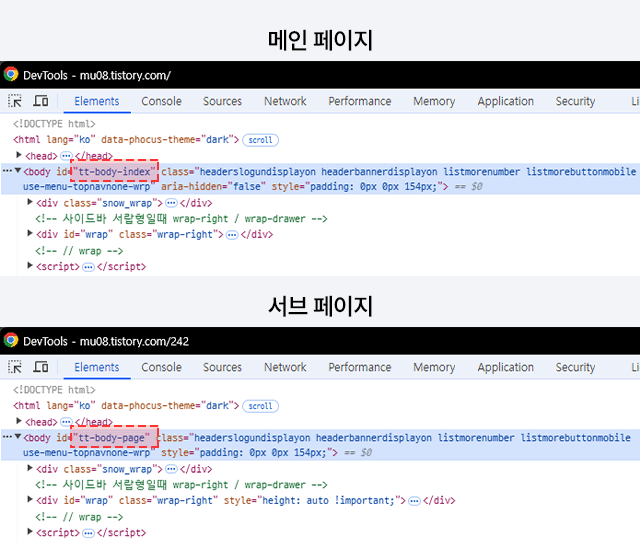Switch to Console tab in mu08.tistory.com/242 DevTools
640x542 pixels.
(161, 367)
